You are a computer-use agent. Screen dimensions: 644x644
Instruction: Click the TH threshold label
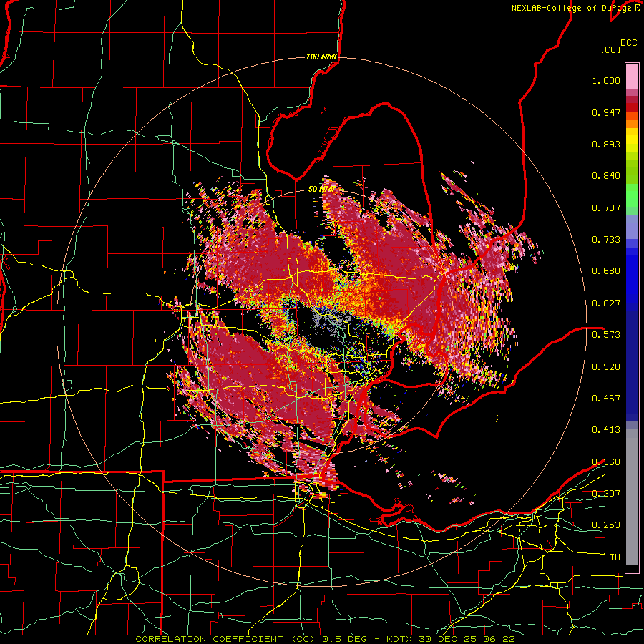pyautogui.click(x=615, y=557)
